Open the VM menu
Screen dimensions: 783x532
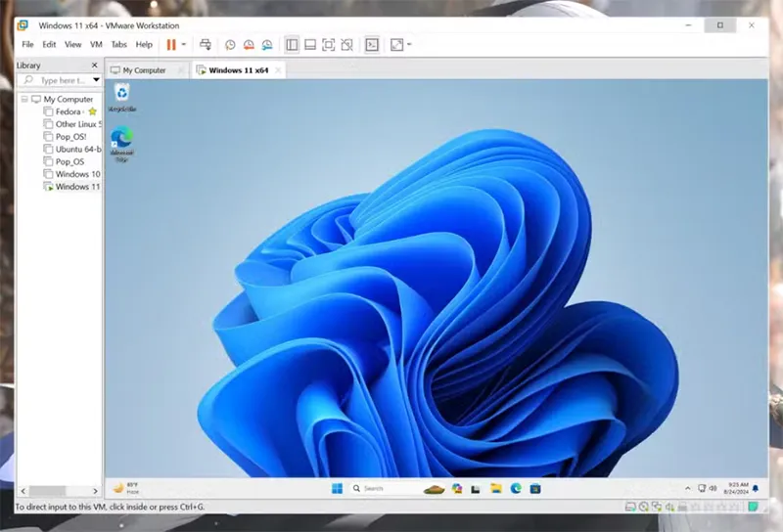tap(96, 44)
